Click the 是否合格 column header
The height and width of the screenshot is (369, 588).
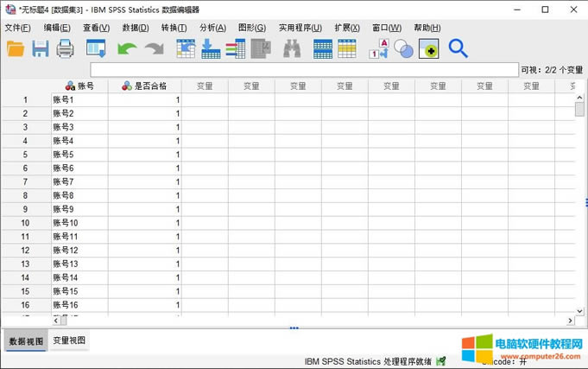[x=145, y=86]
